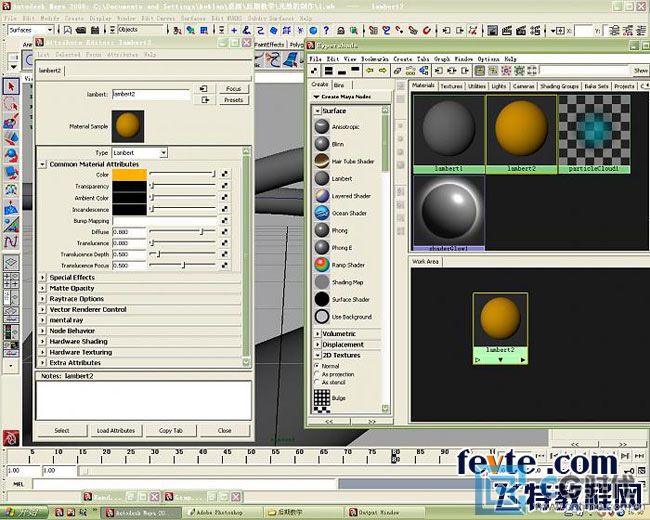Viewport: 650px width, 520px height.
Task: Click the Diffuse map connection button
Action: [225, 232]
